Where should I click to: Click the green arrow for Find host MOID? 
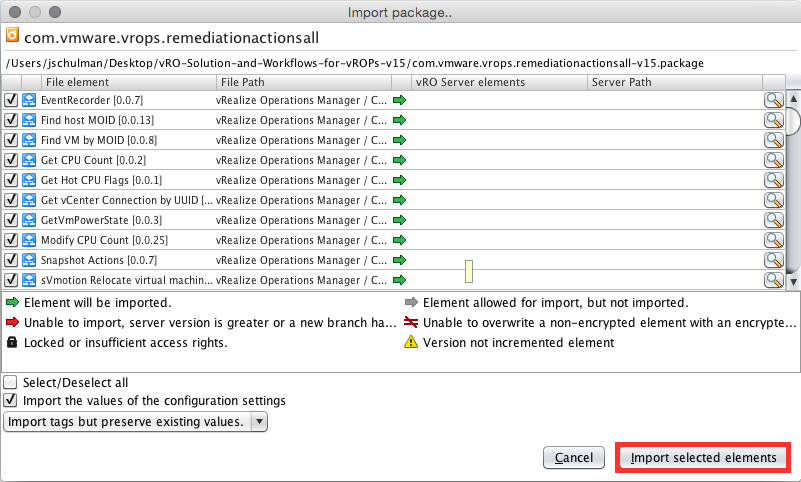[x=399, y=120]
